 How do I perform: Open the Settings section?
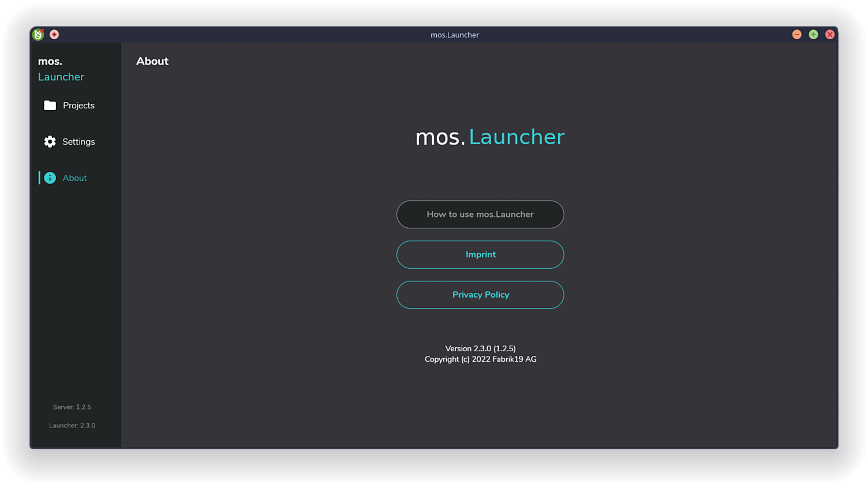click(x=78, y=141)
